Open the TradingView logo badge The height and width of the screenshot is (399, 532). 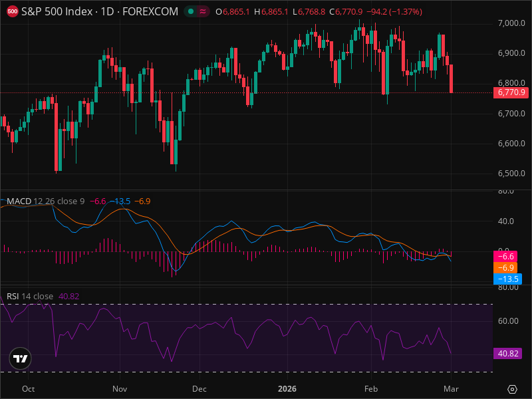tap(21, 358)
